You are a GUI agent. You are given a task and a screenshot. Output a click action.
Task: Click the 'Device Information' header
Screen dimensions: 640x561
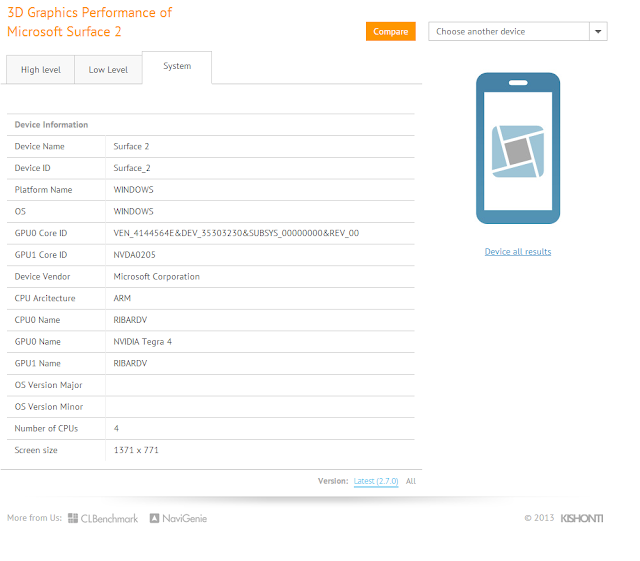pyautogui.click(x=51, y=125)
